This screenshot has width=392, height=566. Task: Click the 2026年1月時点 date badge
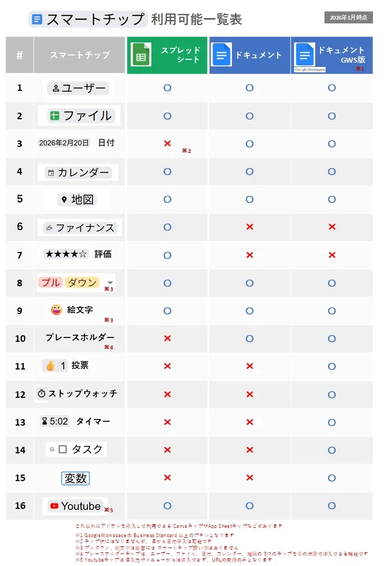348,17
